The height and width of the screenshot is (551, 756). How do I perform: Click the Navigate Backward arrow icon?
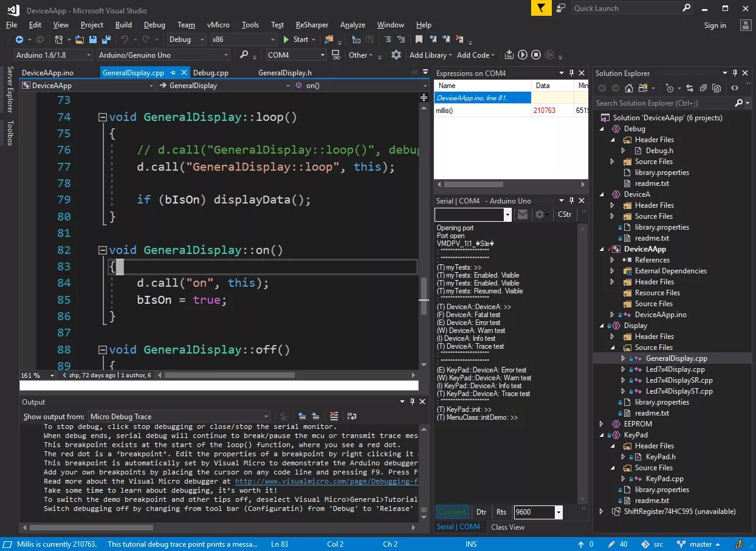[x=19, y=39]
